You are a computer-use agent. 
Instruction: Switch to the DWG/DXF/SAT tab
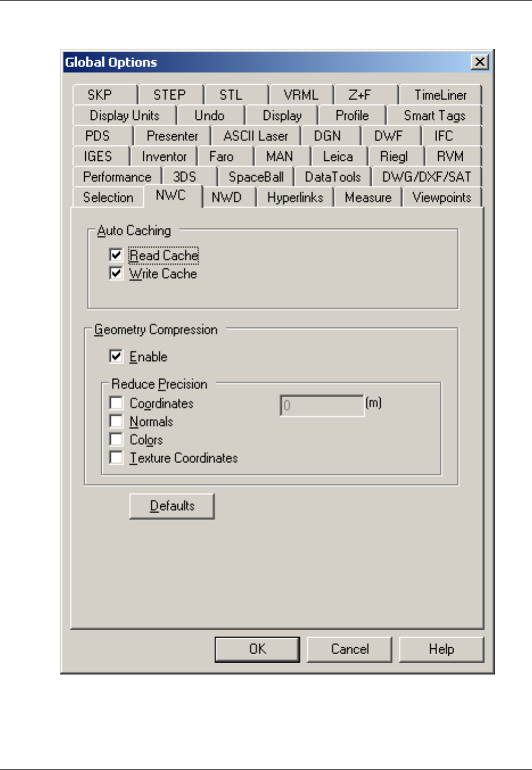coord(427,177)
